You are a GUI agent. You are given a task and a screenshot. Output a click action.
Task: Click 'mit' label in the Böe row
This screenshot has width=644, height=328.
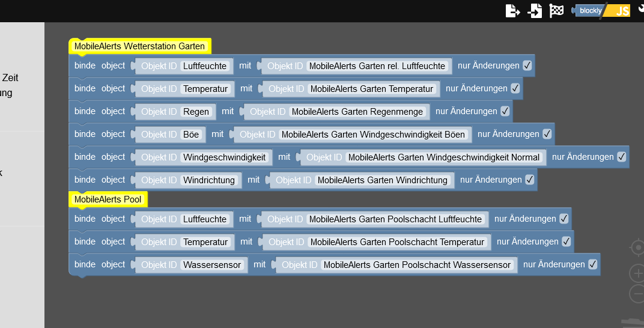(x=217, y=134)
